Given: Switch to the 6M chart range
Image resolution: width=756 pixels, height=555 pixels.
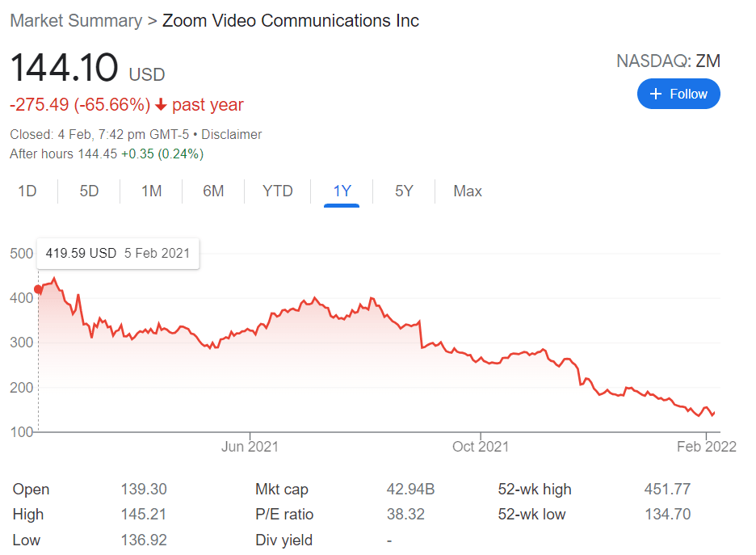Looking at the screenshot, I should [213, 191].
